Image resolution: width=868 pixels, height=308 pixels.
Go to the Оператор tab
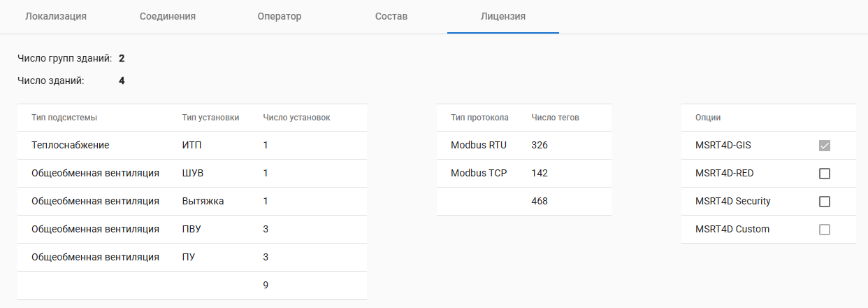click(280, 16)
